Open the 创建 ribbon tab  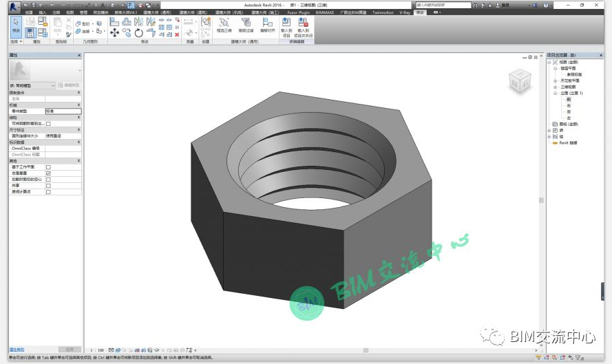(30, 12)
